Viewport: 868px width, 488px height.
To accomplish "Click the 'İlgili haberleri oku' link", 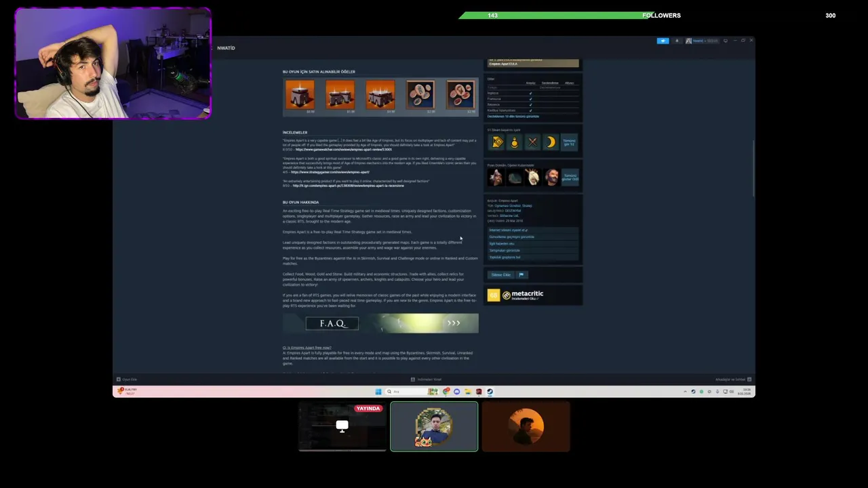I will pyautogui.click(x=533, y=244).
